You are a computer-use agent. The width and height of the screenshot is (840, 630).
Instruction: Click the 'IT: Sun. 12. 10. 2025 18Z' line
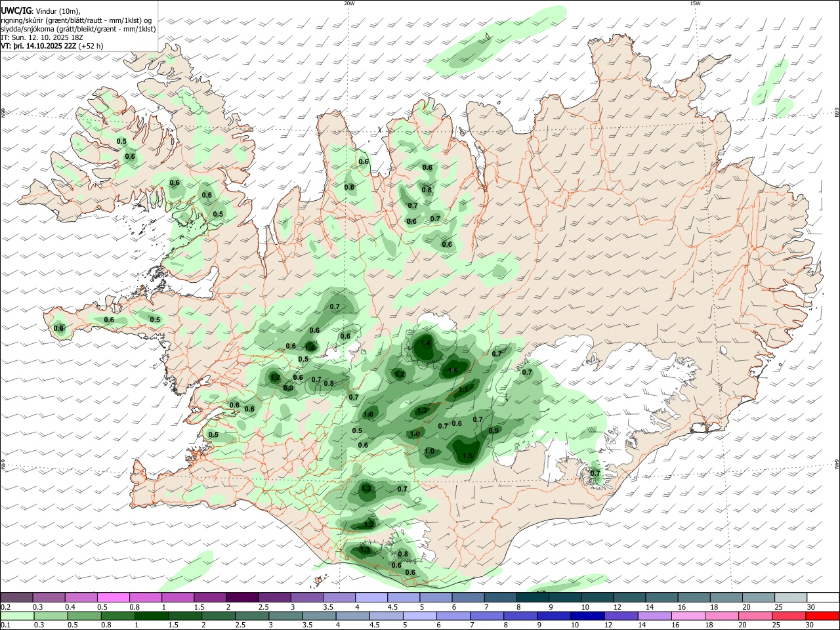(43, 37)
